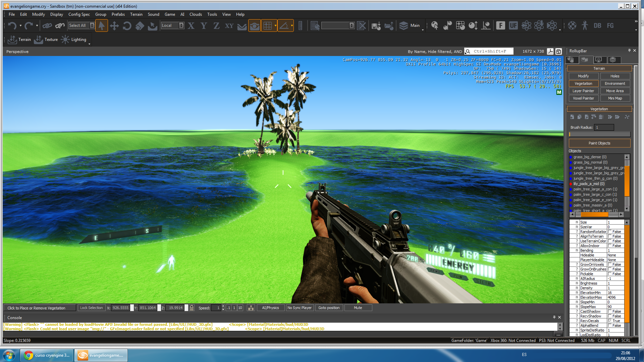Click the Lighting tool button
The width and height of the screenshot is (644, 362).
coord(74,40)
